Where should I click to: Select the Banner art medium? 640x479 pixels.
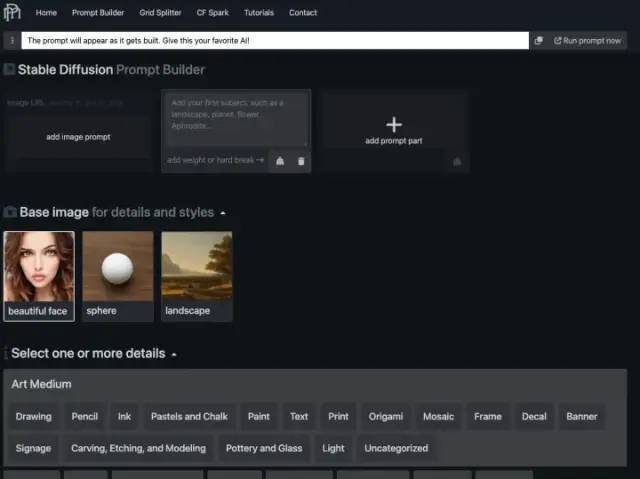tap(582, 417)
